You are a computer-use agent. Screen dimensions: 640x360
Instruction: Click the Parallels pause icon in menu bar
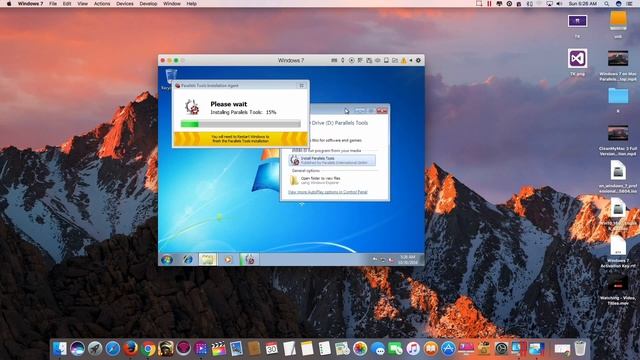[489, 4]
